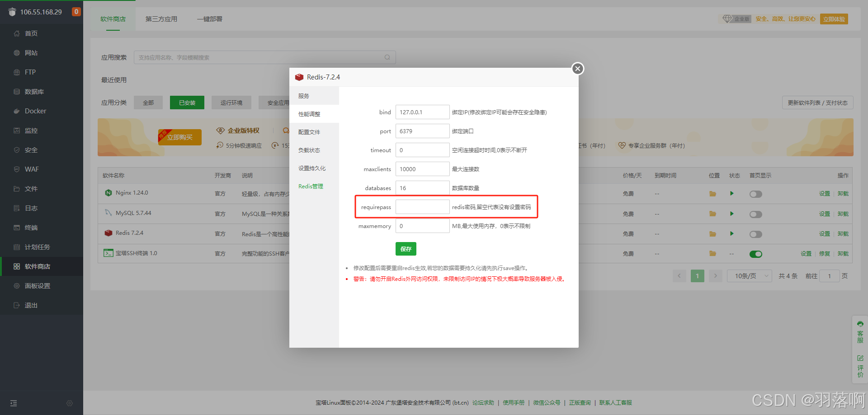Screen dimensions: 868x415
Task: Open the 使用手册 footer link
Action: [514, 403]
